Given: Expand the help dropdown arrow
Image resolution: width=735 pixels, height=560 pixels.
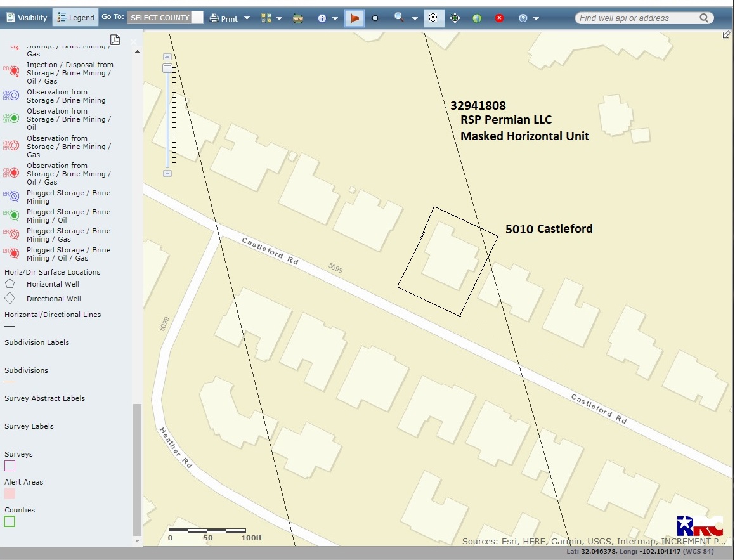Looking at the screenshot, I should (x=537, y=18).
